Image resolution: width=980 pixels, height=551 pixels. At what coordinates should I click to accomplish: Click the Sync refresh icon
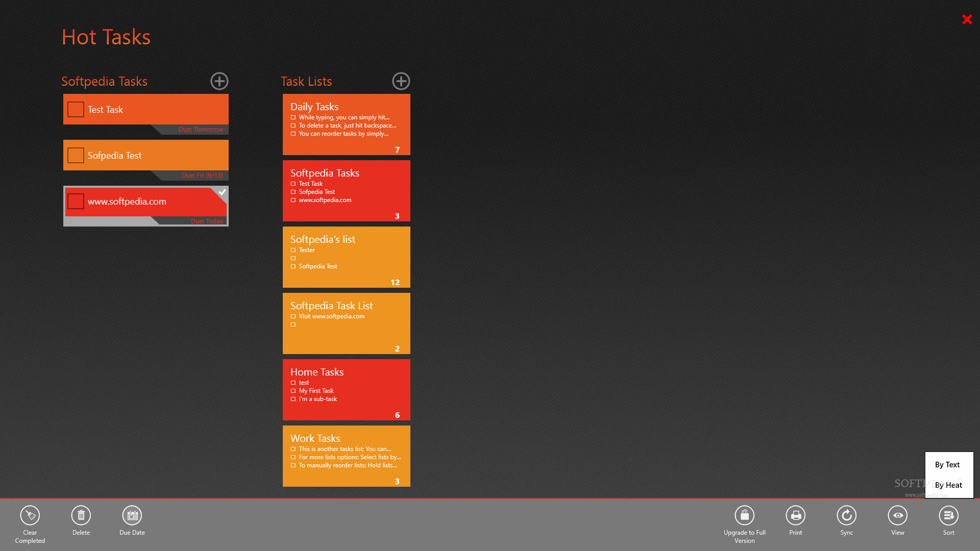point(847,515)
